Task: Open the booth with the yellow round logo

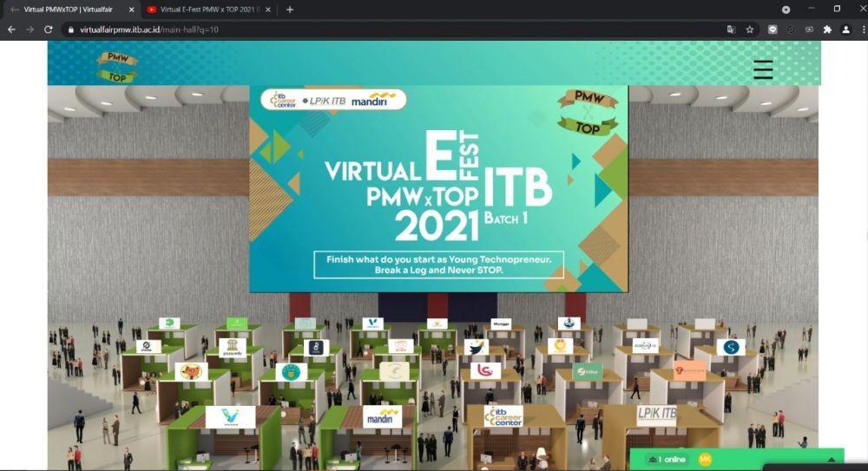Action: 560,346
